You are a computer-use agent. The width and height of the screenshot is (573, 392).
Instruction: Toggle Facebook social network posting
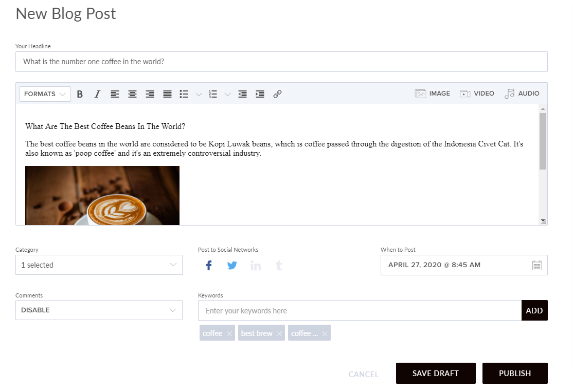coord(209,265)
